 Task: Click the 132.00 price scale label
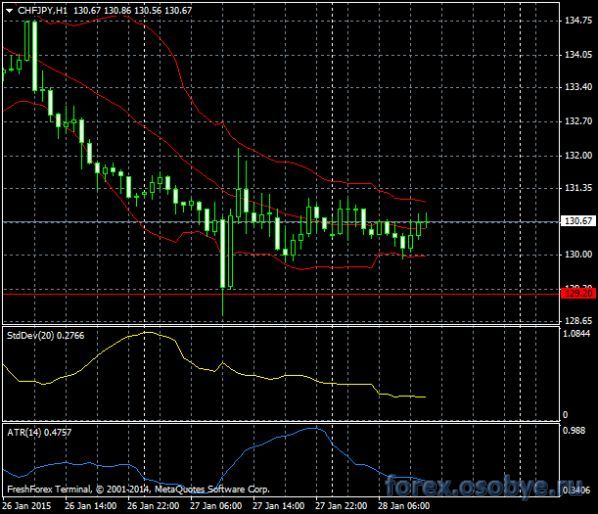tap(578, 156)
